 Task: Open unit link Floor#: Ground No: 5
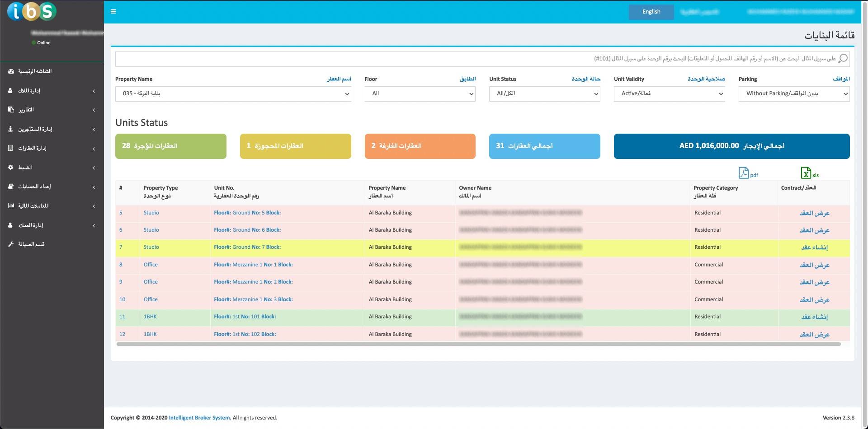coord(247,213)
